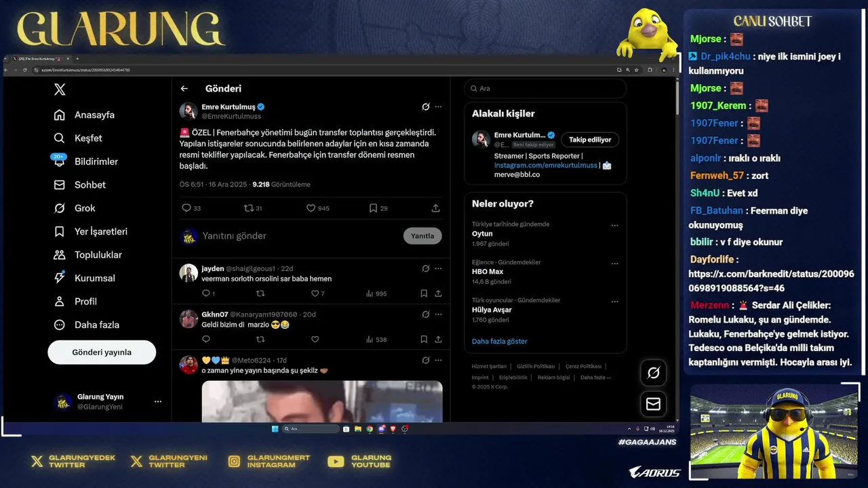The height and width of the screenshot is (488, 868).
Task: Open video thumbnail in Meto6224 reply
Action: [322, 401]
